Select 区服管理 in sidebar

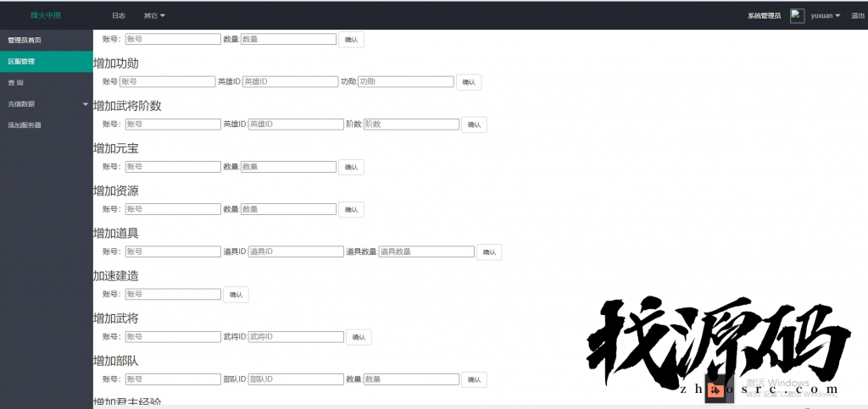click(47, 61)
